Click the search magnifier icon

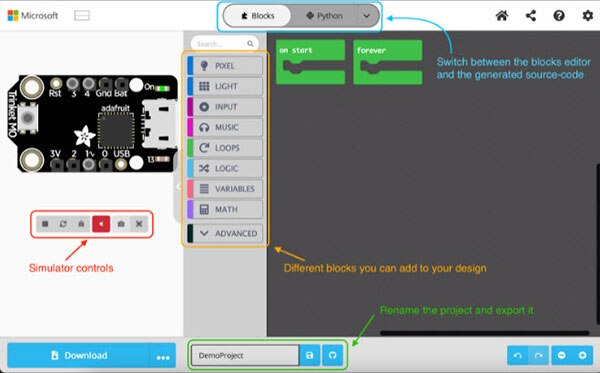tap(250, 44)
